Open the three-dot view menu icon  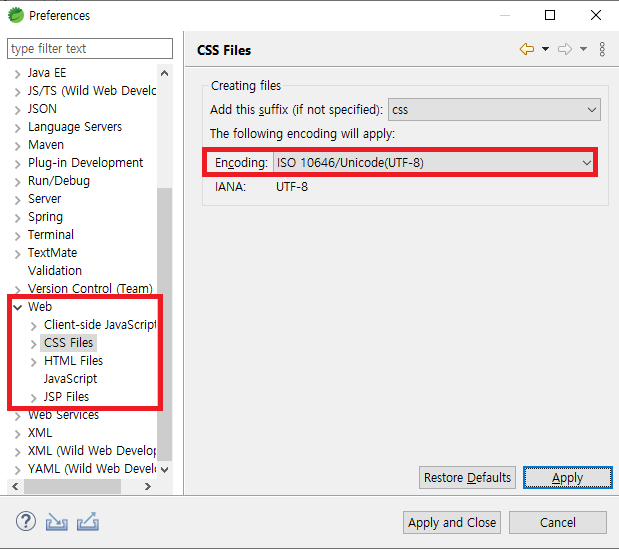tap(602, 49)
